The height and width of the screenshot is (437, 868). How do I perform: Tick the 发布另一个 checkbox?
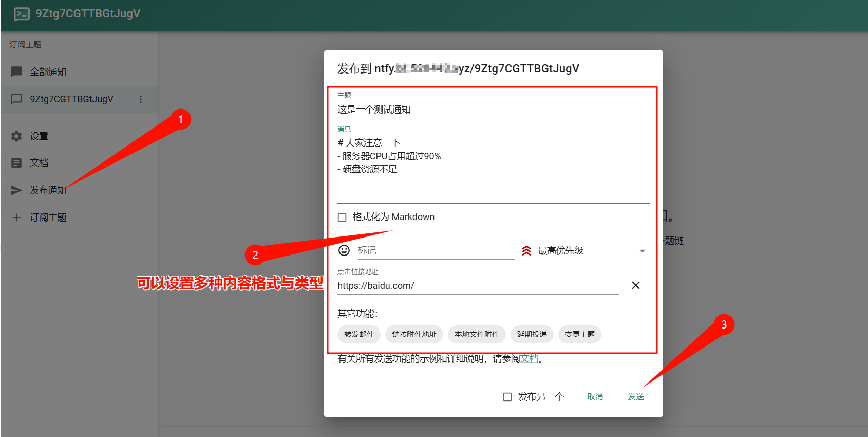click(507, 397)
